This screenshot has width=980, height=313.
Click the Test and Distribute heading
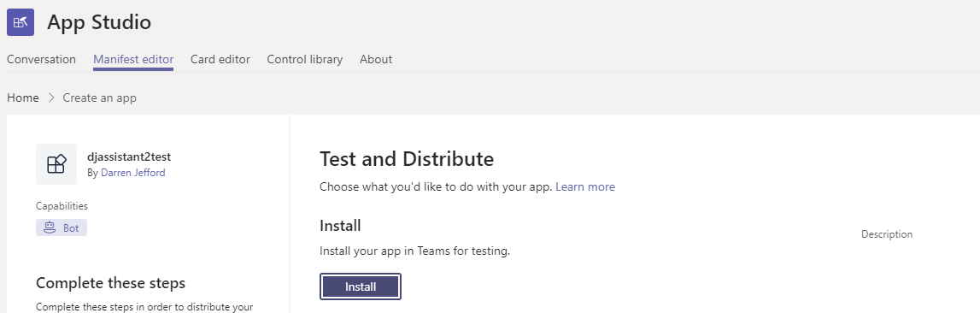407,159
